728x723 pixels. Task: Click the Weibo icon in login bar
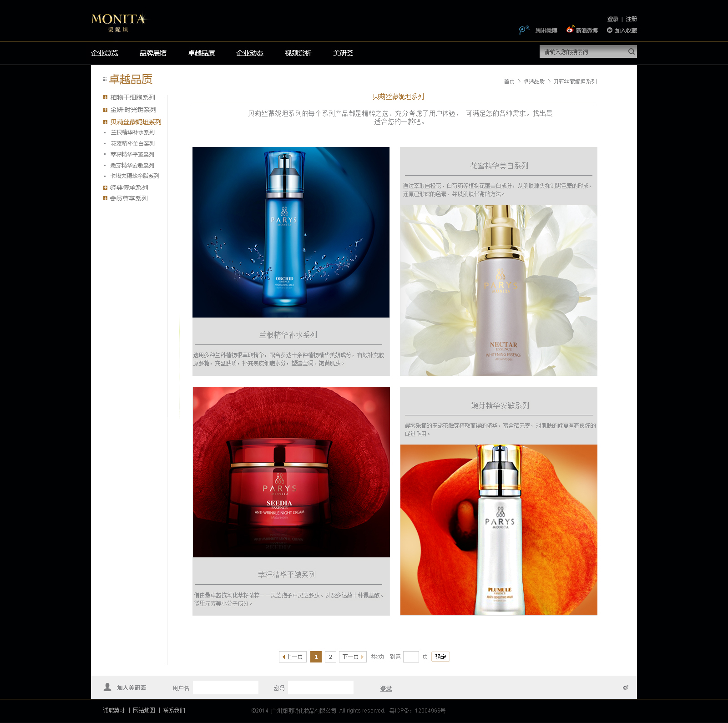coord(626,688)
